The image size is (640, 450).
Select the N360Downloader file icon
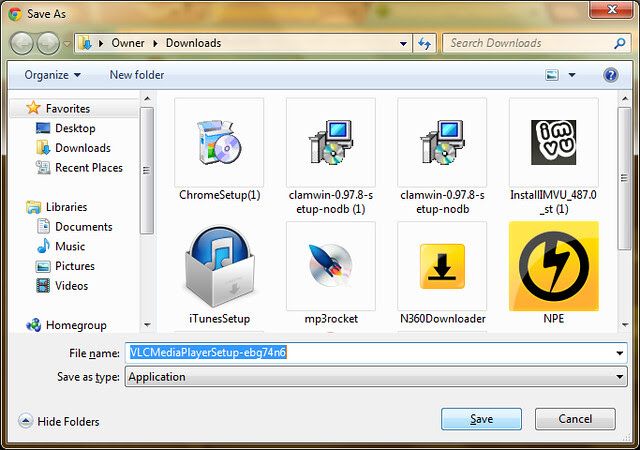coord(442,266)
